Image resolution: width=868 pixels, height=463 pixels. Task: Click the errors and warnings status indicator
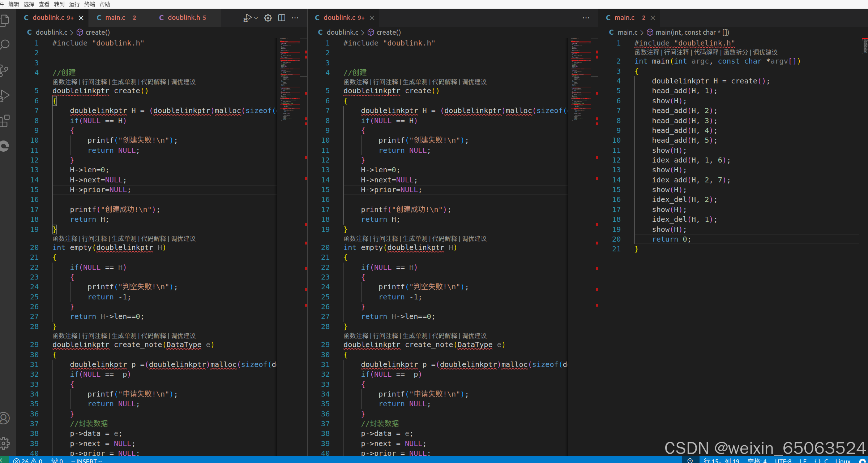[x=27, y=460]
